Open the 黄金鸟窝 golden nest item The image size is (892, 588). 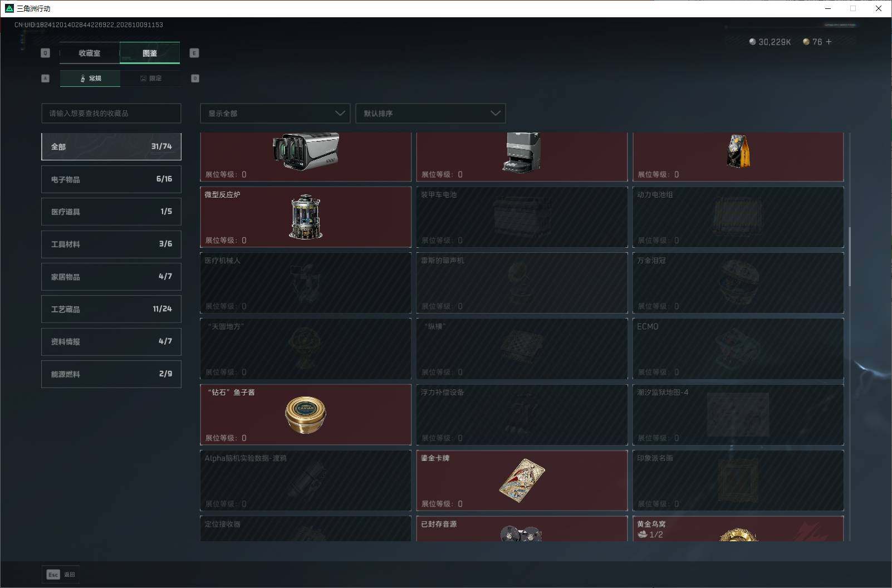tap(738, 528)
